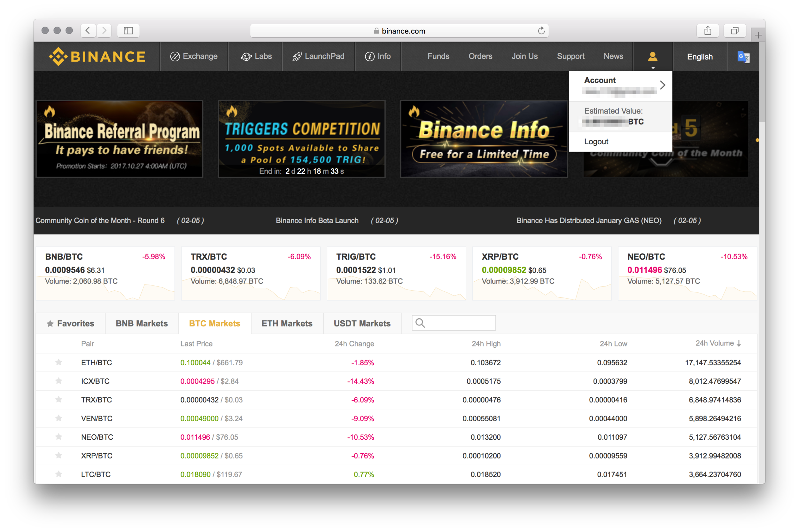Favorite the VEN/BTC pair star

[x=59, y=418]
